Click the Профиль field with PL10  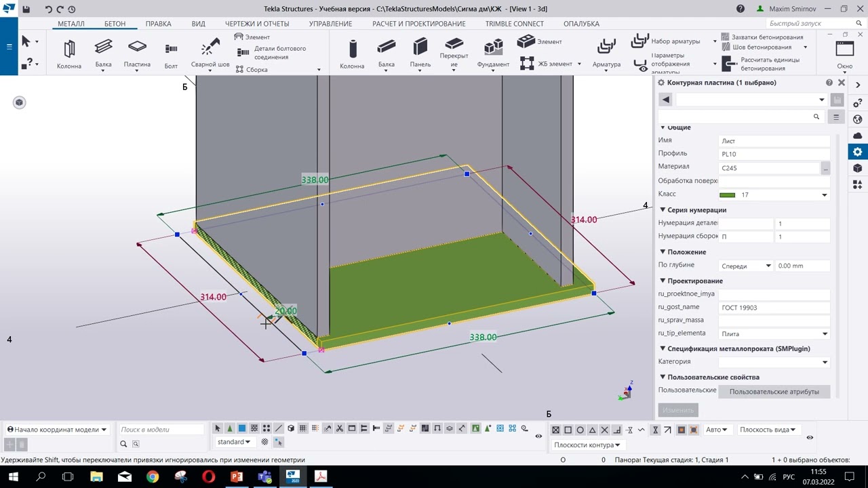point(774,154)
